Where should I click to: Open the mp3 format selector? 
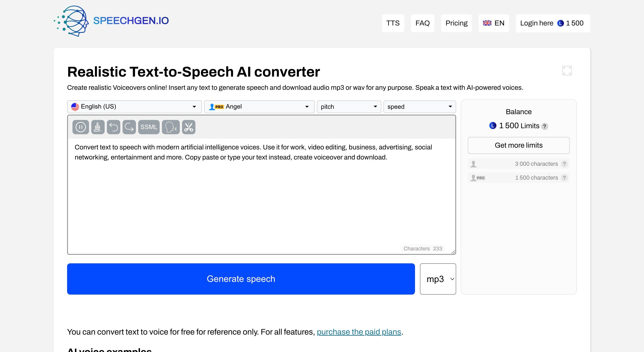[x=438, y=279]
